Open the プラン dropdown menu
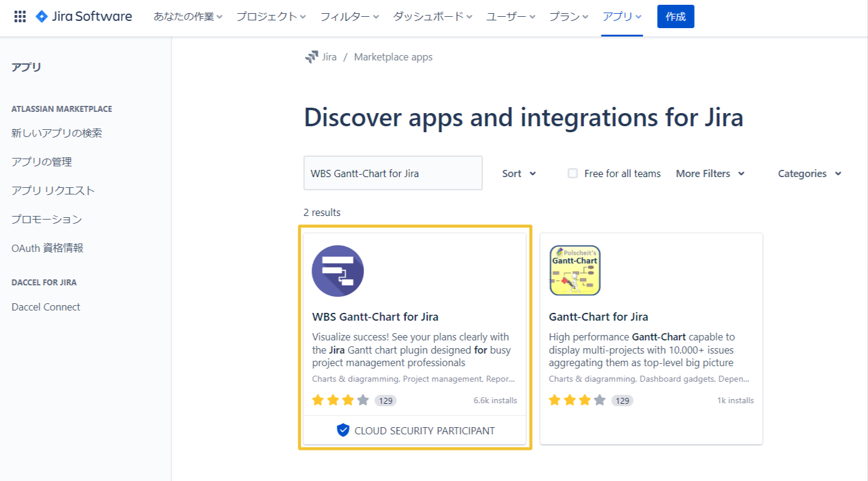This screenshot has width=868, height=481. [569, 17]
